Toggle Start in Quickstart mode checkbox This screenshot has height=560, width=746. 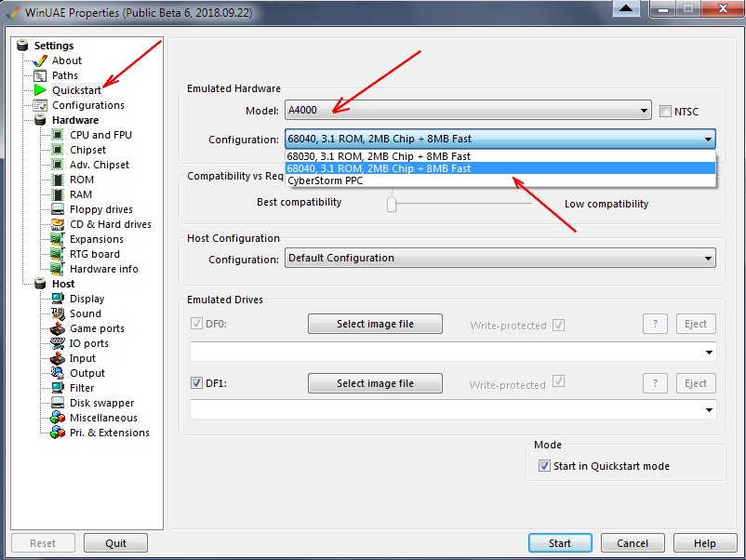click(x=544, y=466)
